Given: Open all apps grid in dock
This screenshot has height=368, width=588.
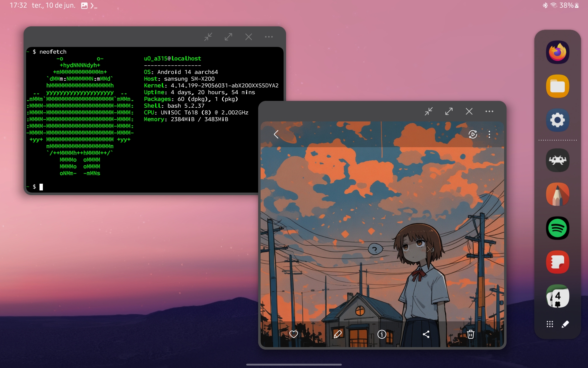Looking at the screenshot, I should (550, 324).
